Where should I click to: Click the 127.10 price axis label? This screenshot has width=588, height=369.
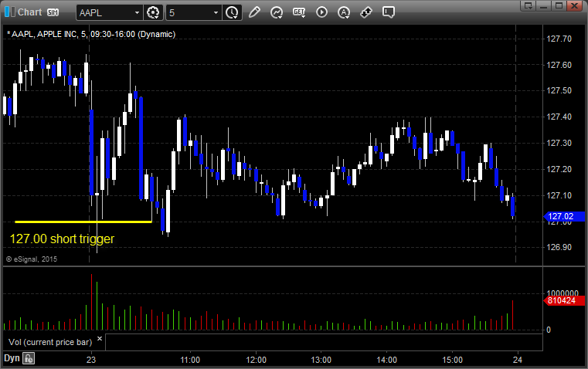(559, 195)
